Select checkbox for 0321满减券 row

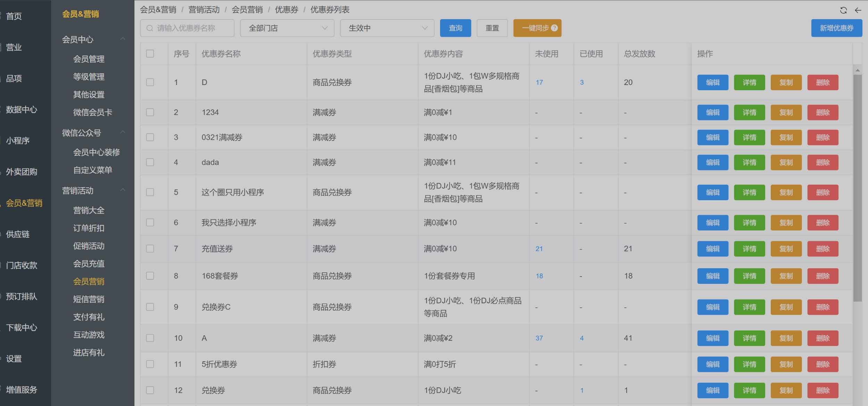pyautogui.click(x=150, y=137)
